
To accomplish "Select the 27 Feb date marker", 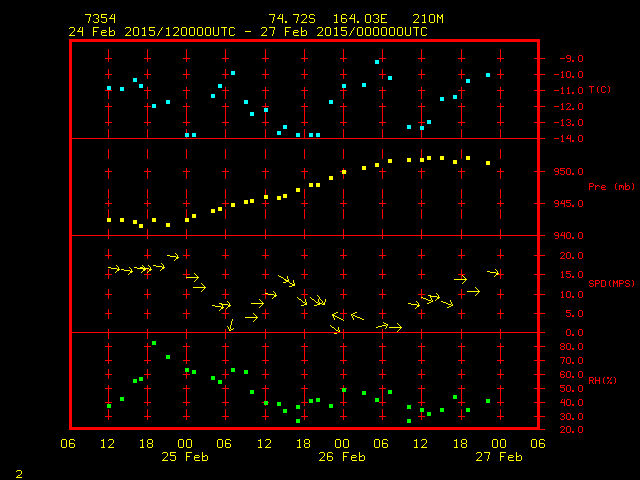I will 498,457.
